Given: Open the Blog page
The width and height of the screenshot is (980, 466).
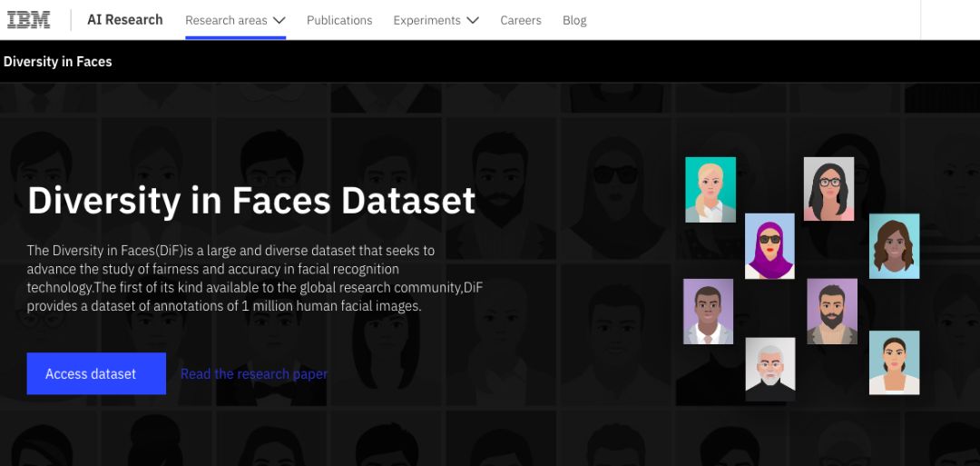Looking at the screenshot, I should pyautogui.click(x=574, y=20).
